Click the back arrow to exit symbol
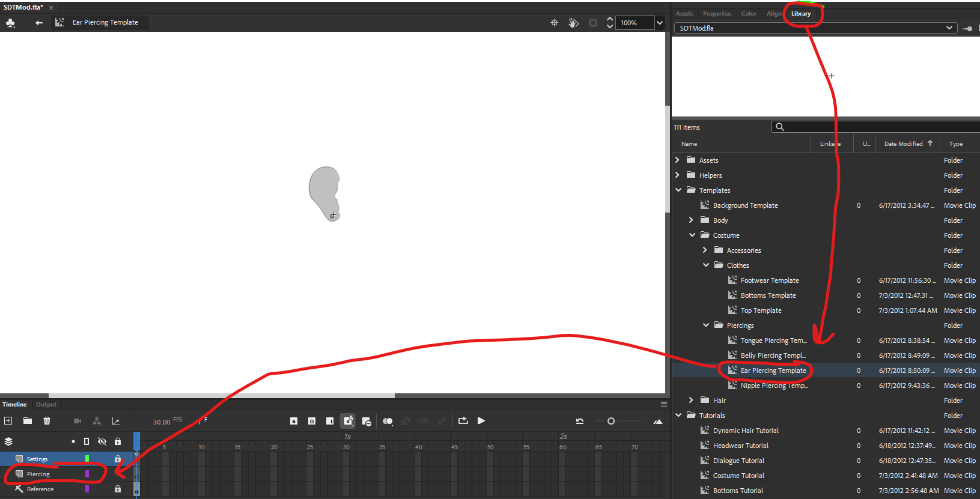 pyautogui.click(x=39, y=23)
